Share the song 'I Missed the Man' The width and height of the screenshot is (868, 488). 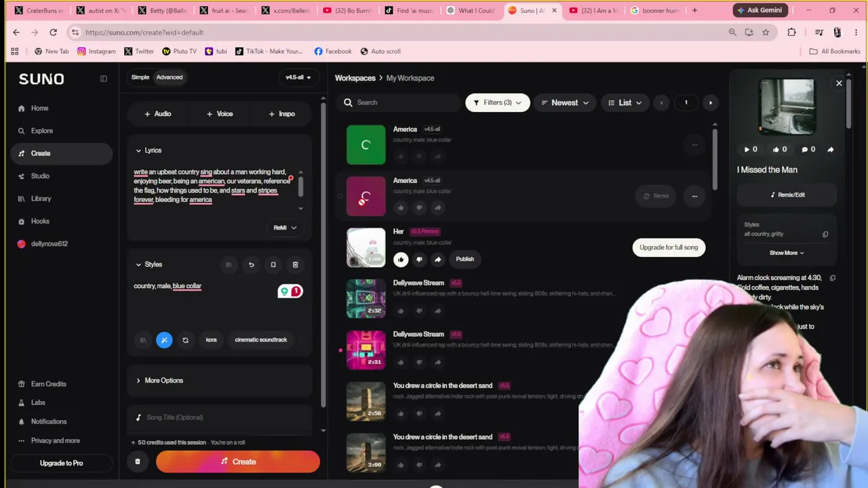(831, 149)
